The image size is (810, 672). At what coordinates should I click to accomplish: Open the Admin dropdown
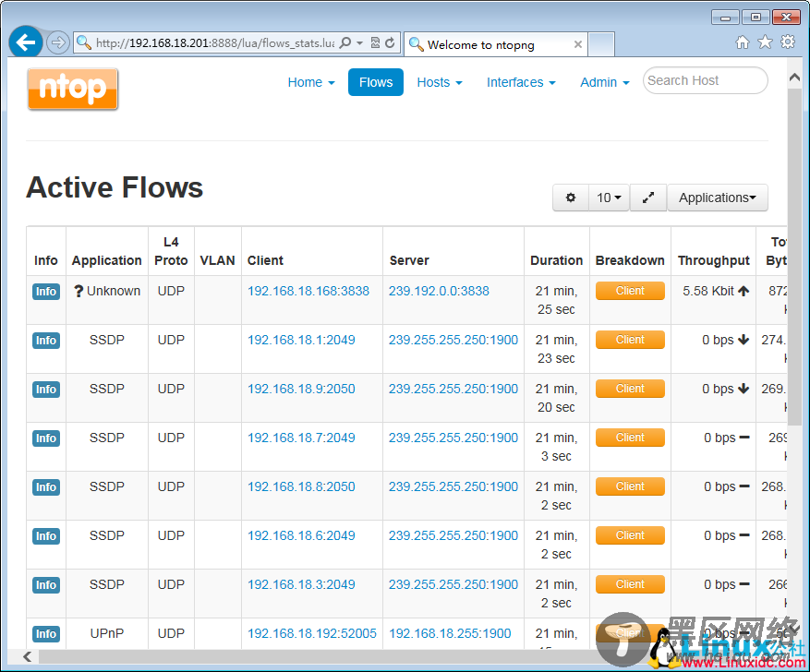click(604, 82)
